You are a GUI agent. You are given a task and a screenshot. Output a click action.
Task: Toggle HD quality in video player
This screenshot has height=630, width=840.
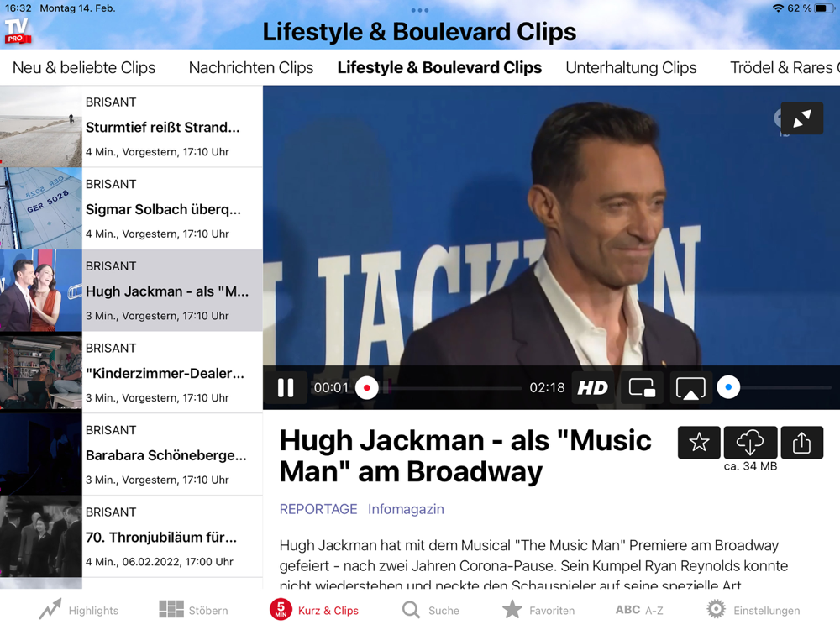click(x=592, y=387)
